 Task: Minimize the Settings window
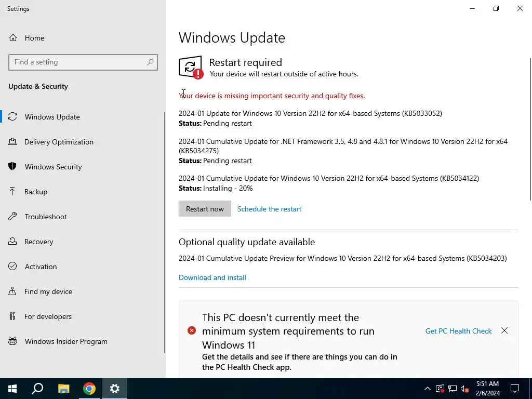(x=472, y=8)
